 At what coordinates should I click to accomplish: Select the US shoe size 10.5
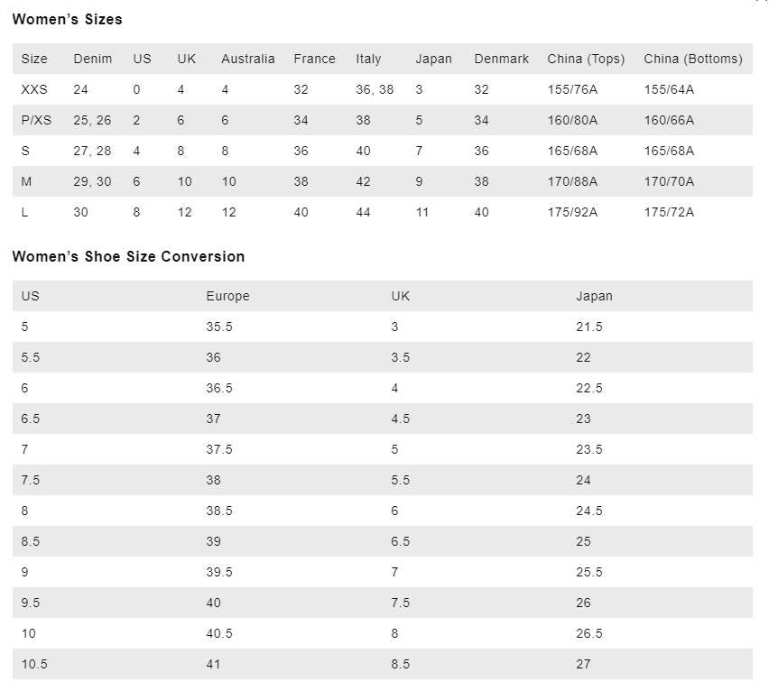(x=34, y=664)
